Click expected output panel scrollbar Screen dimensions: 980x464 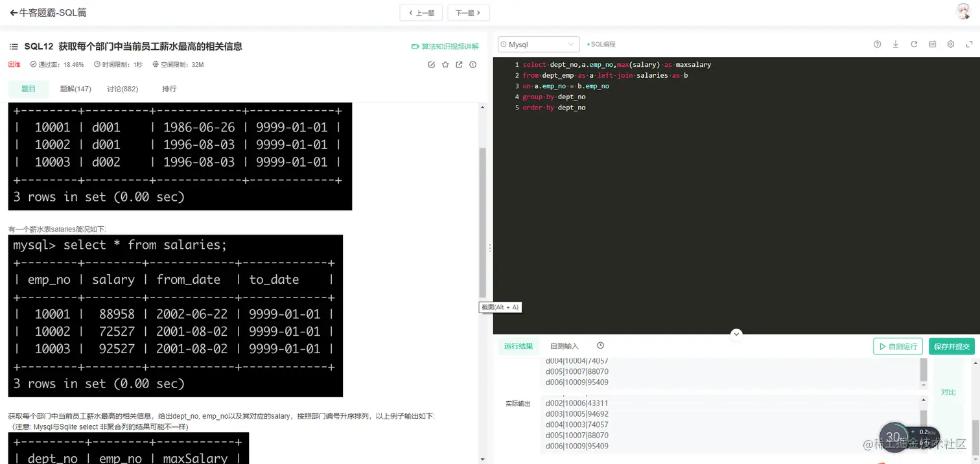[924, 371]
